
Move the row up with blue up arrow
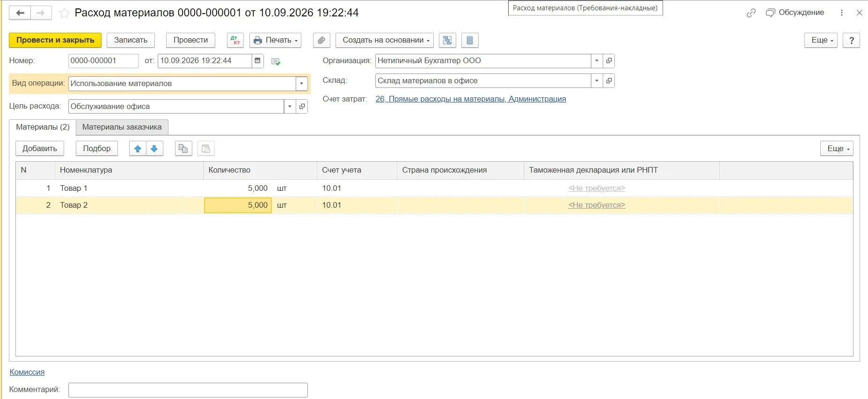pyautogui.click(x=138, y=149)
